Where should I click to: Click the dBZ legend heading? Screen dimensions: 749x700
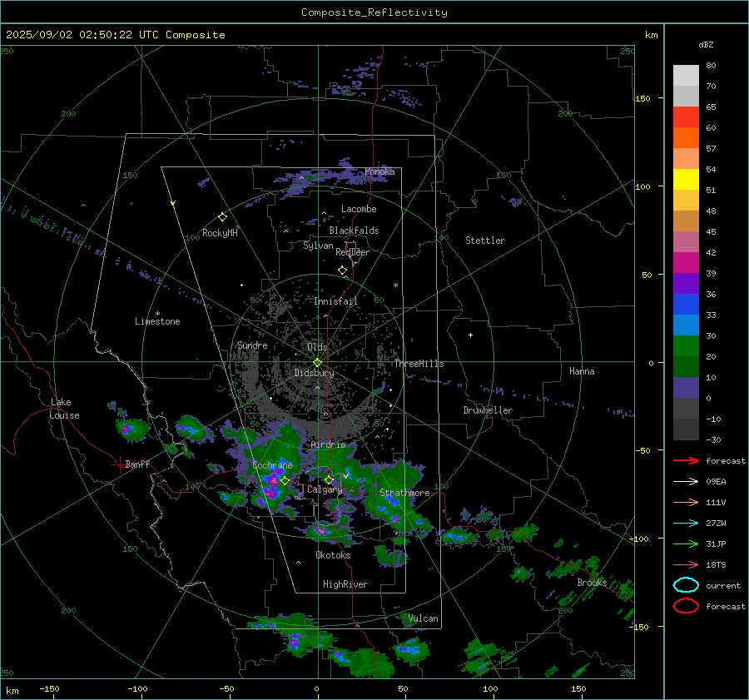[706, 44]
